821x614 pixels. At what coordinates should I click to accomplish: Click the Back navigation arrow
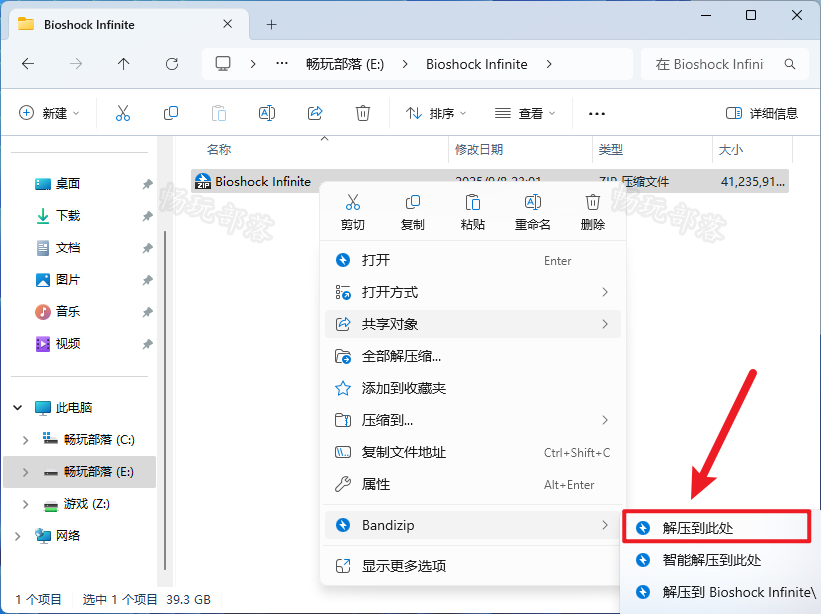tap(28, 64)
